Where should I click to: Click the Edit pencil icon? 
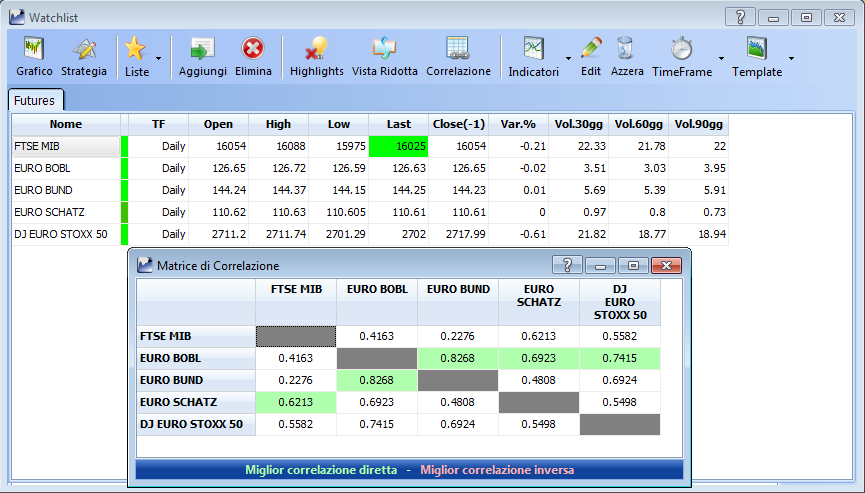(591, 57)
